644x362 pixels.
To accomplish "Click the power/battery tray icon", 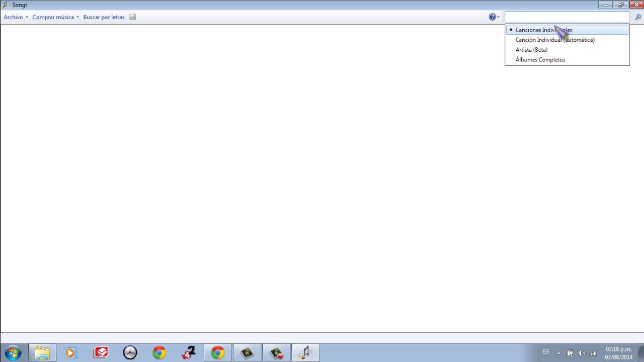I will pos(570,353).
